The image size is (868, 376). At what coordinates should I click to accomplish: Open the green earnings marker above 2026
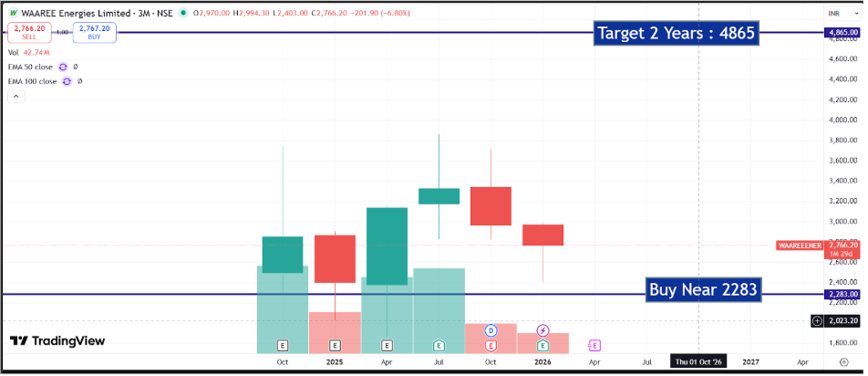point(543,346)
